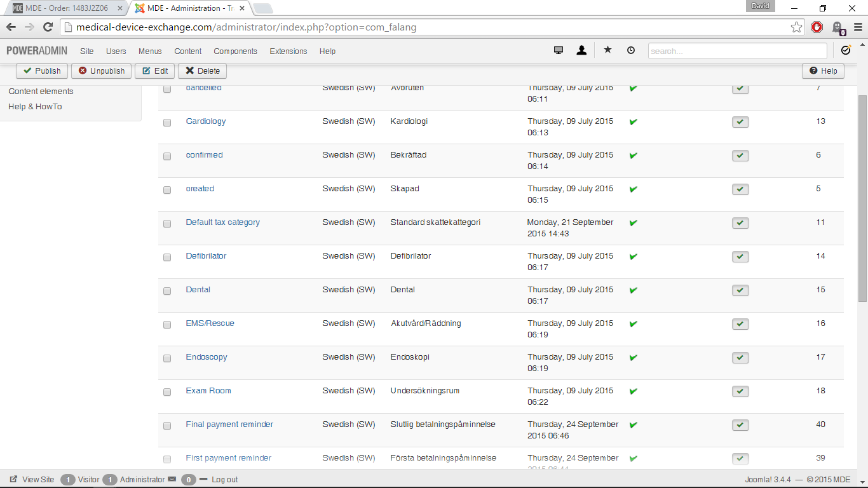Toggle published state for Defibrilator row
The width and height of the screenshot is (868, 488).
tap(740, 257)
